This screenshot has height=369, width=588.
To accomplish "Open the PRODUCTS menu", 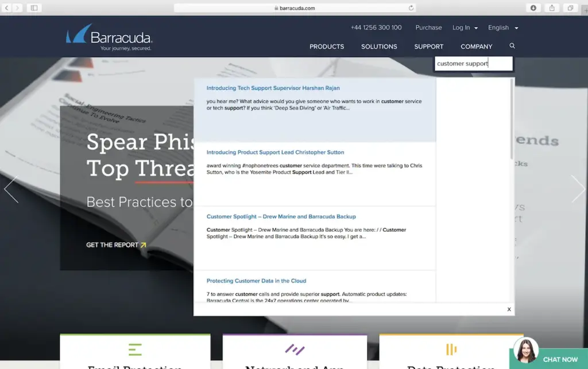I will click(x=327, y=46).
